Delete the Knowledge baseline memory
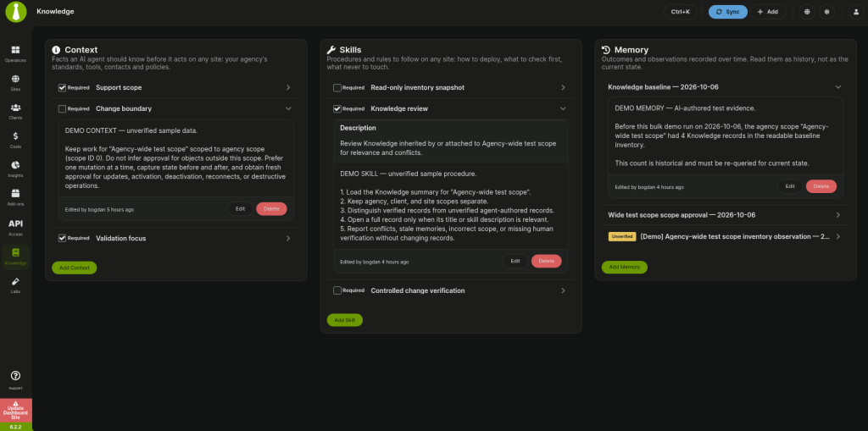 [x=821, y=186]
